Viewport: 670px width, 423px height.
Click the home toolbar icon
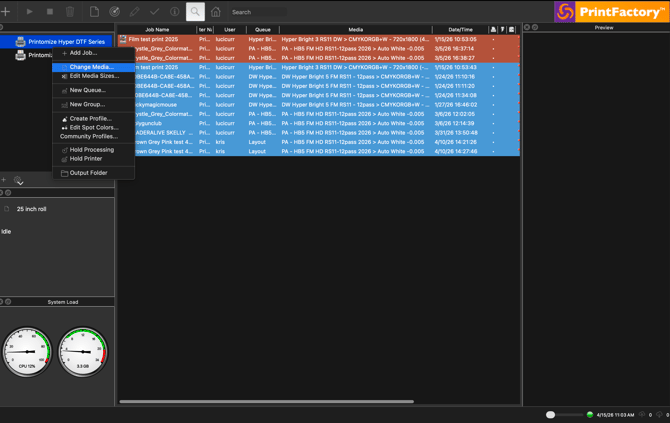(x=216, y=12)
